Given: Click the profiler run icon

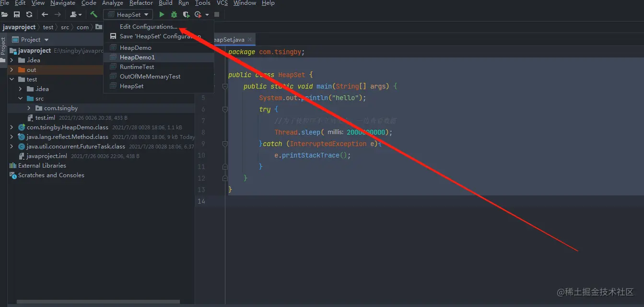Looking at the screenshot, I should point(198,15).
